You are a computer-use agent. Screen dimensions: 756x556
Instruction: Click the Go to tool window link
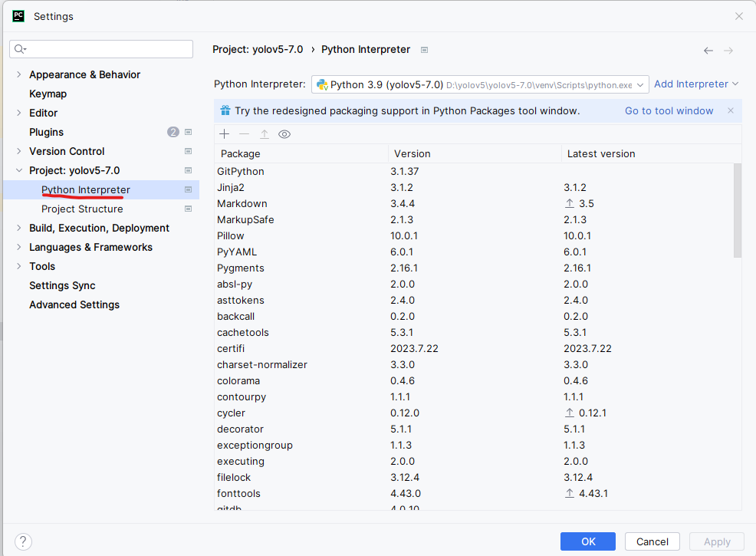tap(669, 111)
